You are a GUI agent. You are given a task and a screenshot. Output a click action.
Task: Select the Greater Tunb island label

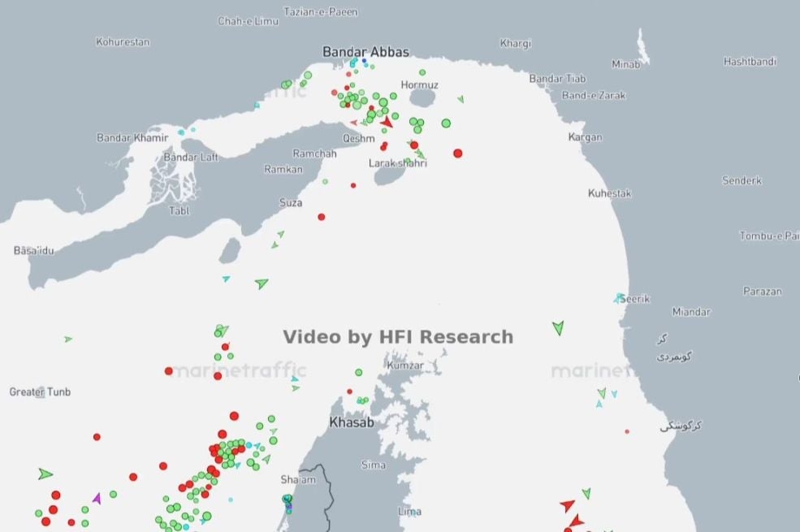tap(40, 391)
